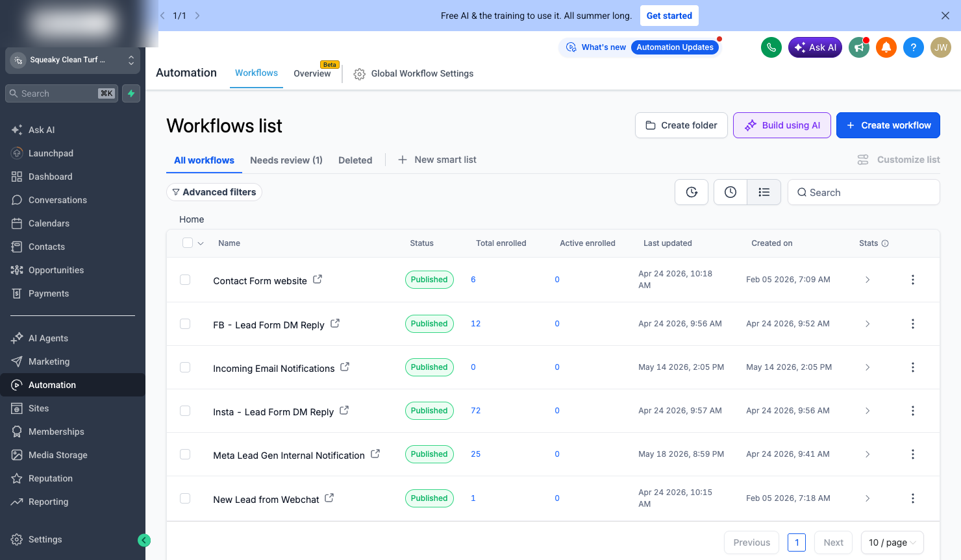Screen dimensions: 961x560
Task: Click the Ask AI purple button
Action: click(x=815, y=47)
